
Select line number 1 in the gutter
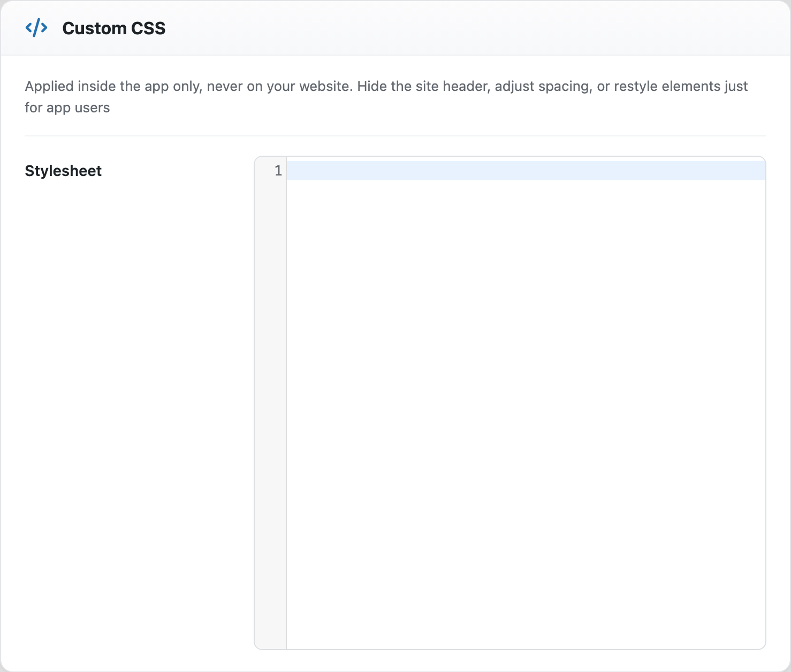[x=278, y=171]
